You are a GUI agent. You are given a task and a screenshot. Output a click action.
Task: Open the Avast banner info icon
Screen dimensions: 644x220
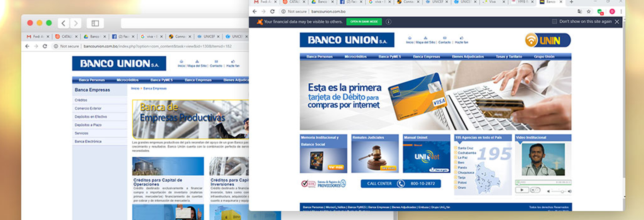pos(388,22)
